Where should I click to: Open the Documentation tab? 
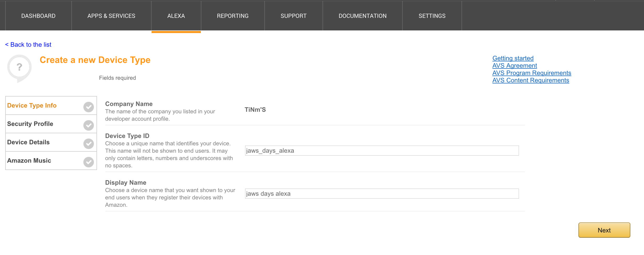coord(363,16)
